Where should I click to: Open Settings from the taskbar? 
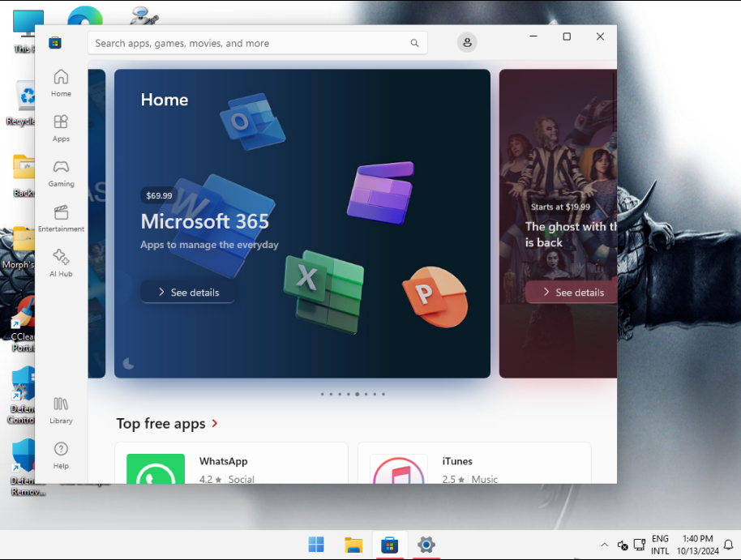pos(426,545)
